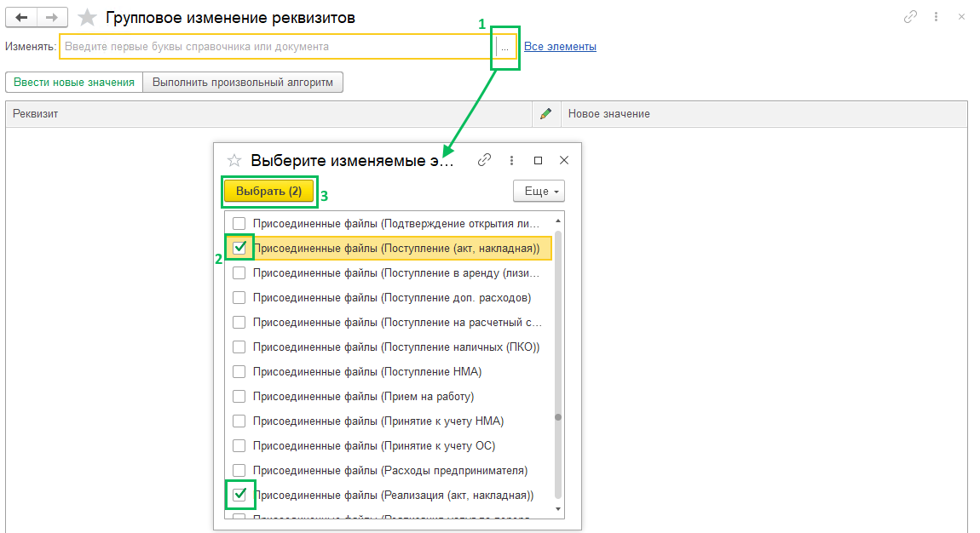The width and height of the screenshot is (980, 533).
Task: Select row text Поступление (акт, накладная)
Action: pyautogui.click(x=396, y=249)
